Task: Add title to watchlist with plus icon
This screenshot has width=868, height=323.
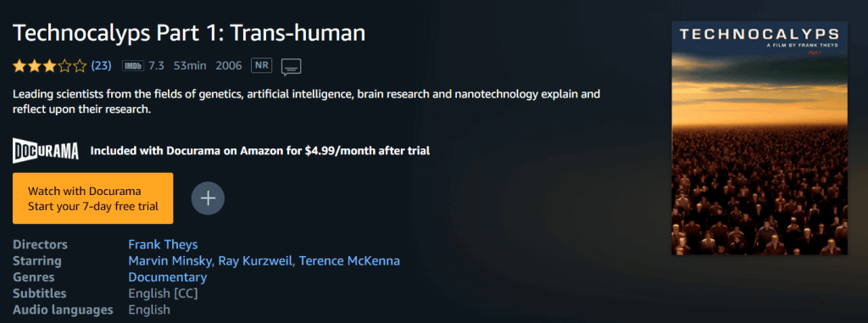Action: [208, 198]
